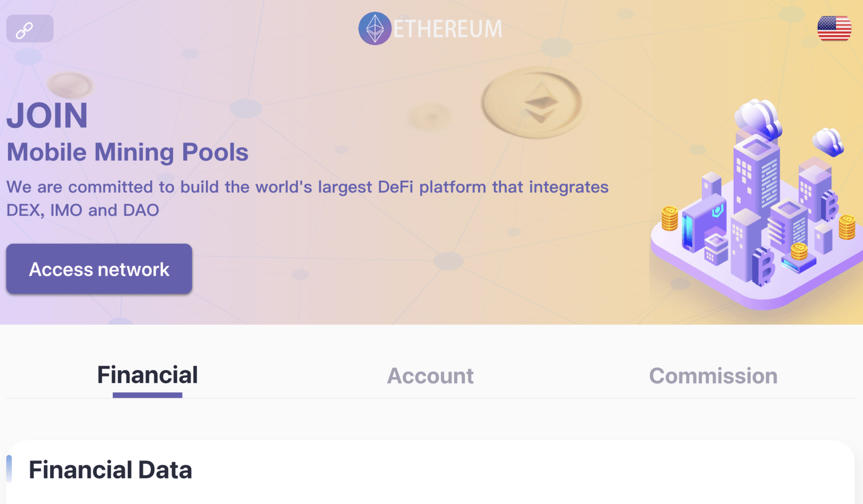The height and width of the screenshot is (504, 863).
Task: Click the blue bar beside Financial Data
Action: click(x=9, y=469)
